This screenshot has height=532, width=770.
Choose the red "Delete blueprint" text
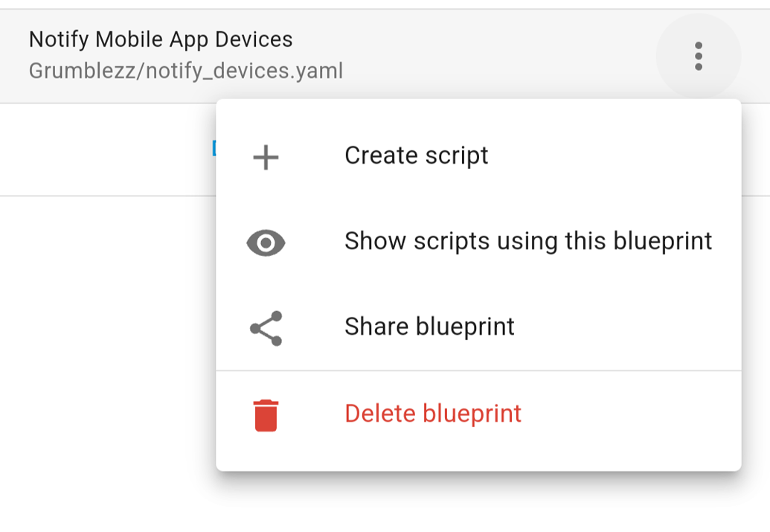click(433, 413)
